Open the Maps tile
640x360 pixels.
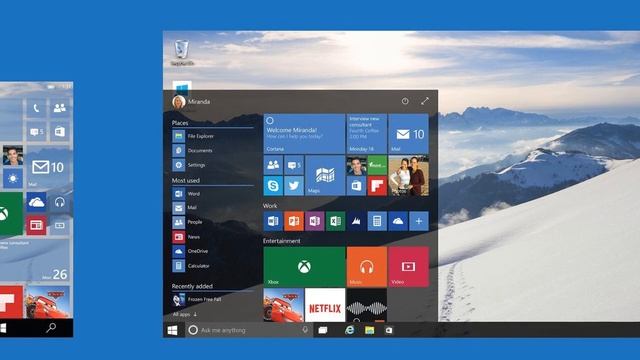325,176
